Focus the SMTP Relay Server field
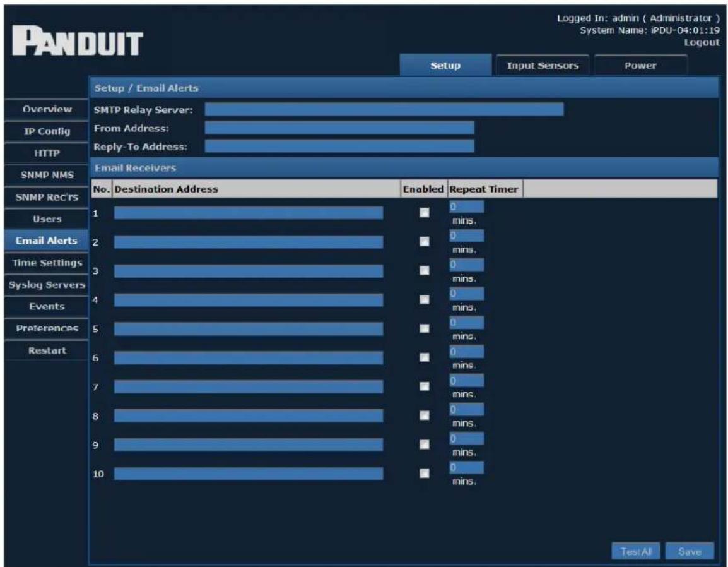Screen dimensions: 728x567 pos(384,109)
